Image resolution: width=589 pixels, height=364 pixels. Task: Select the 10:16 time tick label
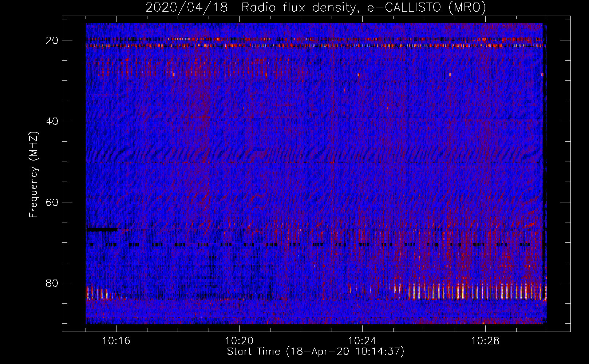pyautogui.click(x=116, y=341)
